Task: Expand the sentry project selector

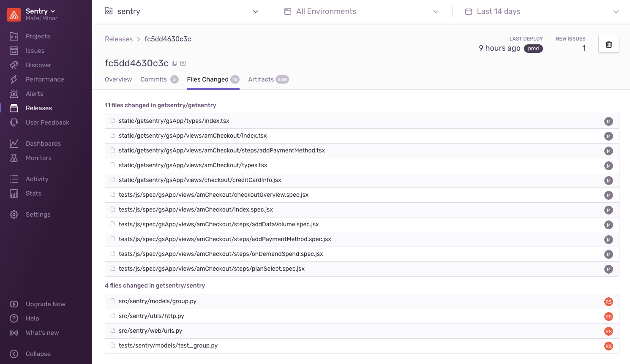Action: tap(182, 11)
